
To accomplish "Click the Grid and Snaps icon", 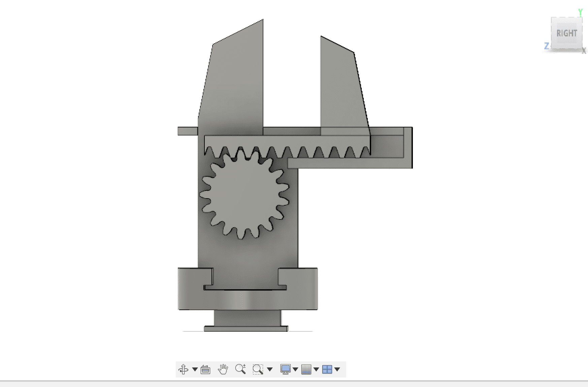I will click(306, 369).
